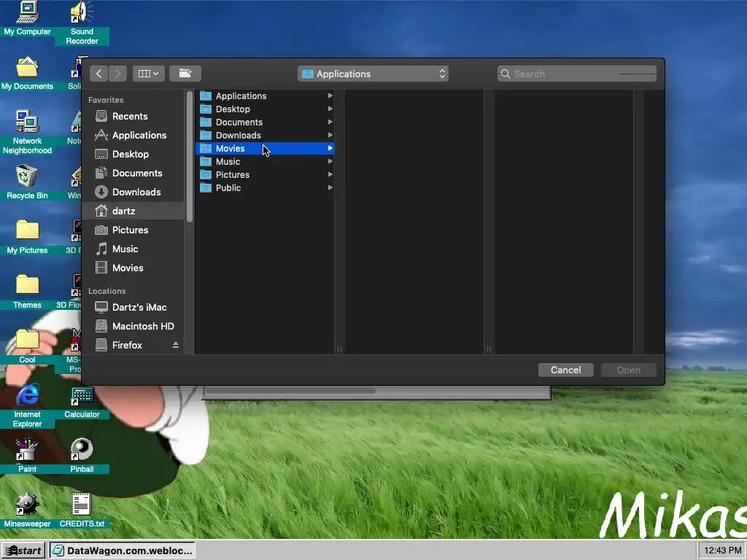The width and height of the screenshot is (747, 560).
Task: Select Recents in the Favorites sidebar
Action: [x=133, y=116]
